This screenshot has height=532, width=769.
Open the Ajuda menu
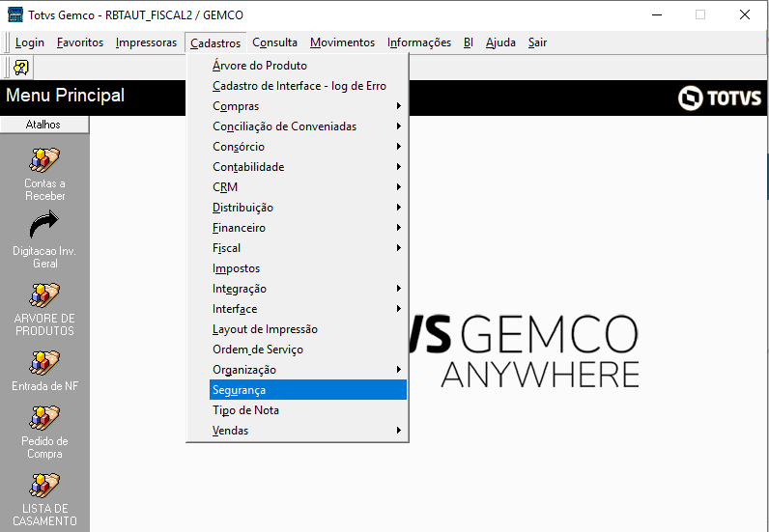[500, 42]
